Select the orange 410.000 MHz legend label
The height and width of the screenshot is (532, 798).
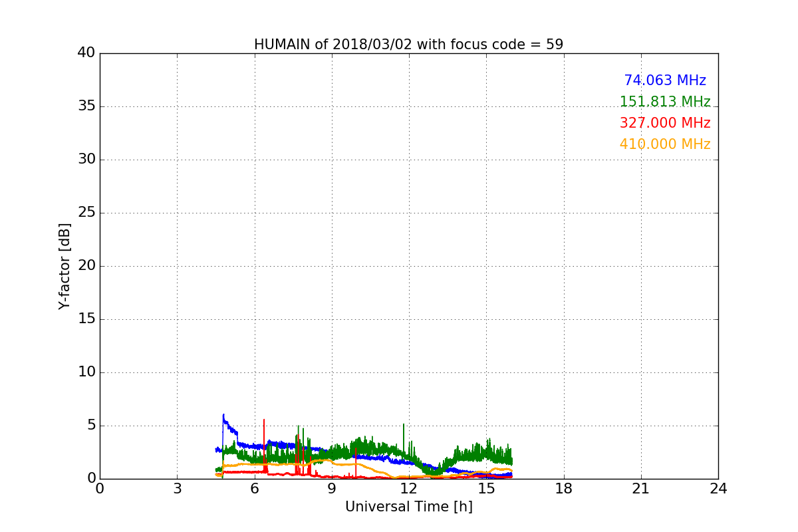[665, 144]
